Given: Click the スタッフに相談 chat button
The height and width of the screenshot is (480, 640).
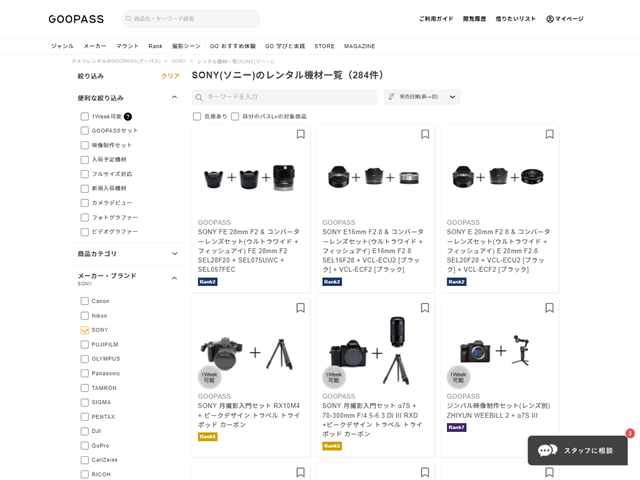Looking at the screenshot, I should [x=578, y=450].
